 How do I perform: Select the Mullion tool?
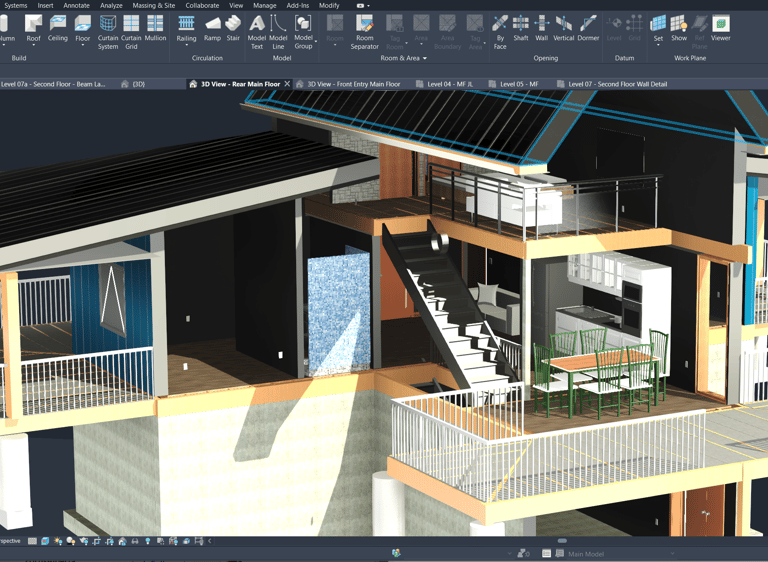[155, 28]
